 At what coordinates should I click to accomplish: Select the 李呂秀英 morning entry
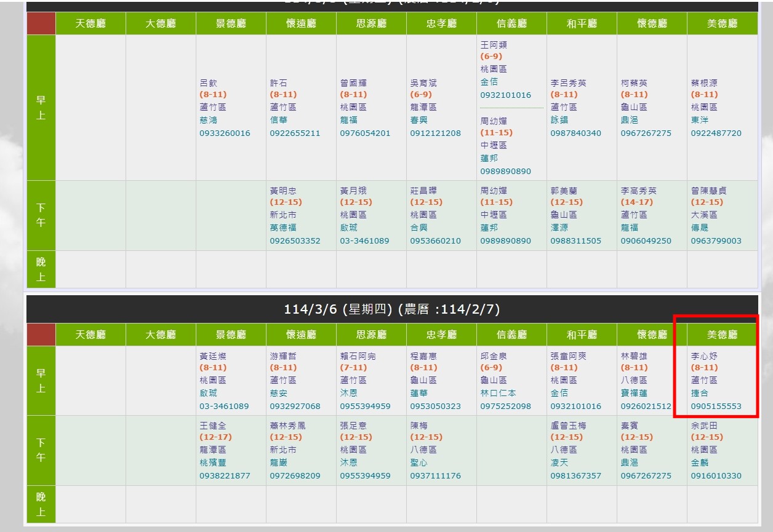tap(568, 83)
